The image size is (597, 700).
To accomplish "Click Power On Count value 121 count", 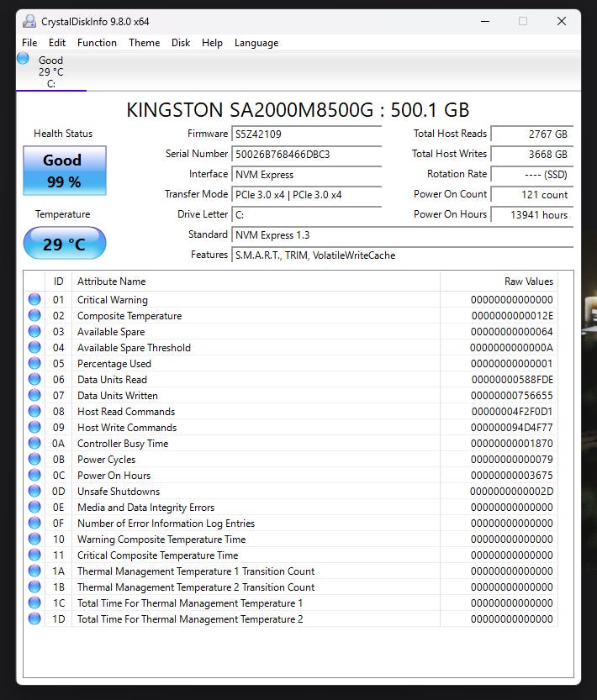I will (531, 195).
